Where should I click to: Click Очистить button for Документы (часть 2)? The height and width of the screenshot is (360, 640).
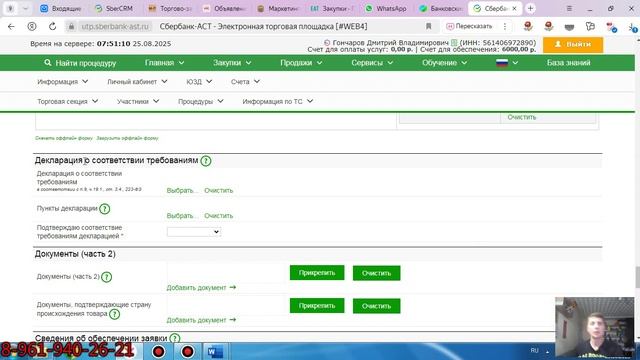click(x=376, y=273)
